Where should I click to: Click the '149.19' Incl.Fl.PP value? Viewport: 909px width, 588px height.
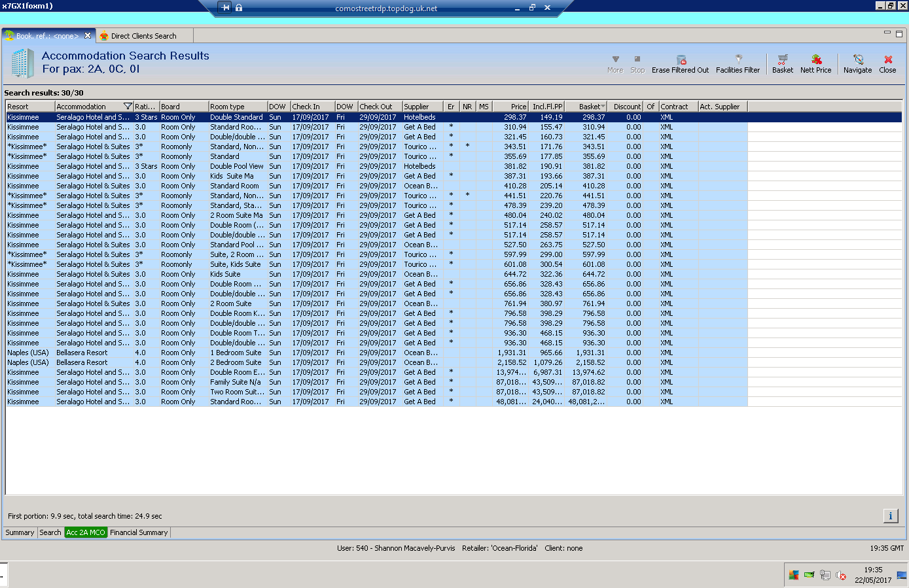click(x=551, y=117)
